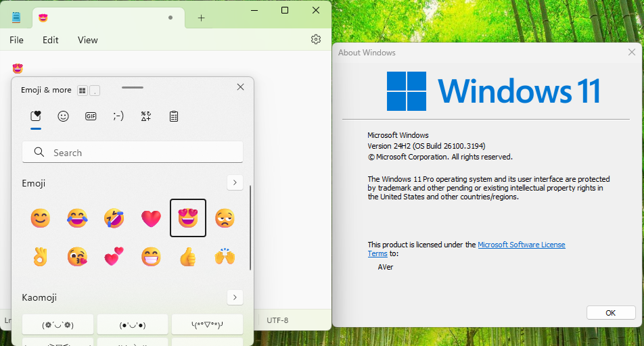
Task: Open Notepad File menu
Action: (x=16, y=40)
